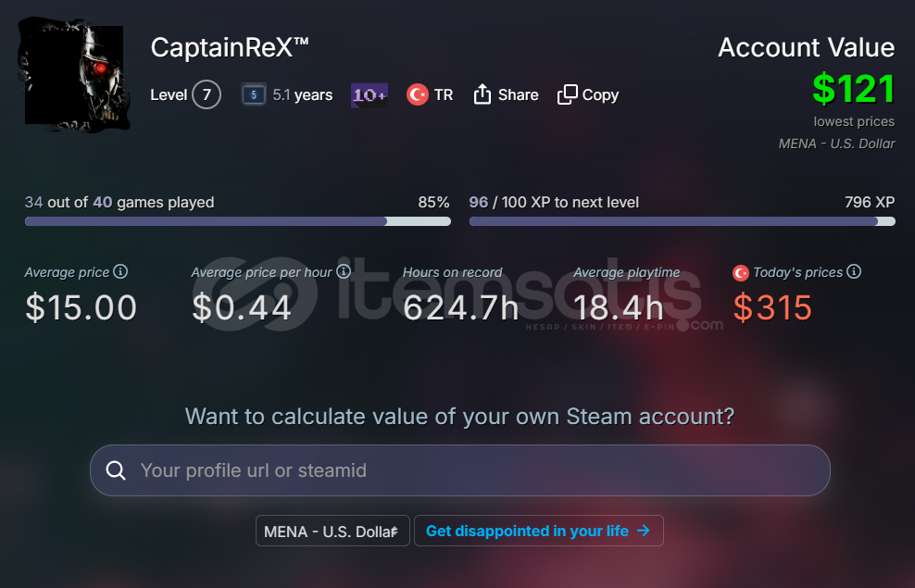Click the purple 10+ games badge

pos(369,94)
